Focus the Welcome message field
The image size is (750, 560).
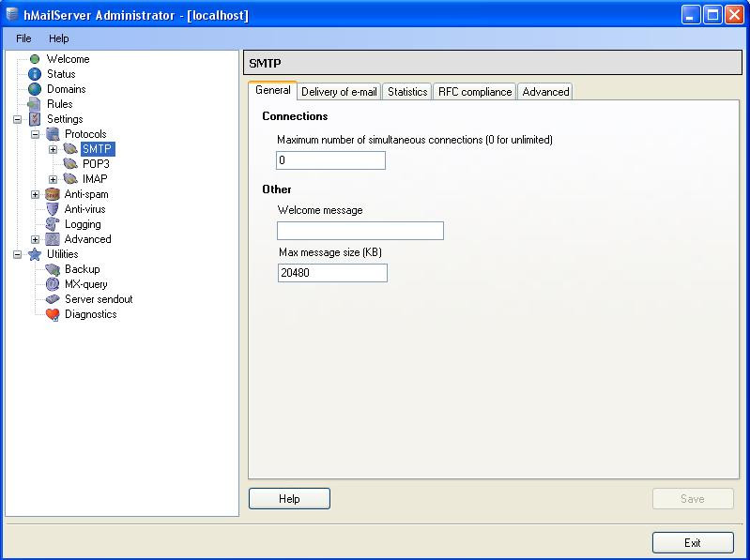[360, 231]
